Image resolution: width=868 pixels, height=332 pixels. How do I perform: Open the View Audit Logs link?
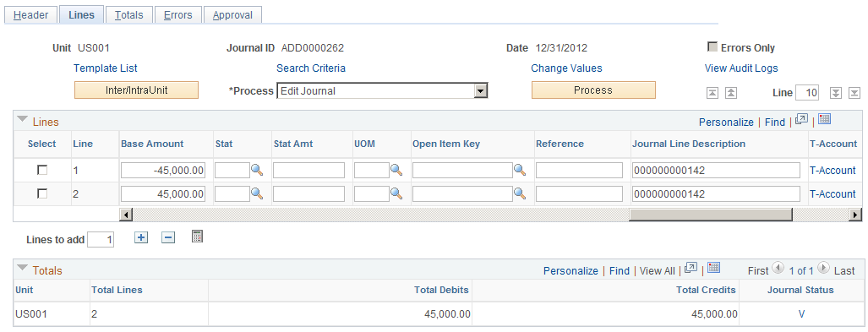[x=740, y=68]
